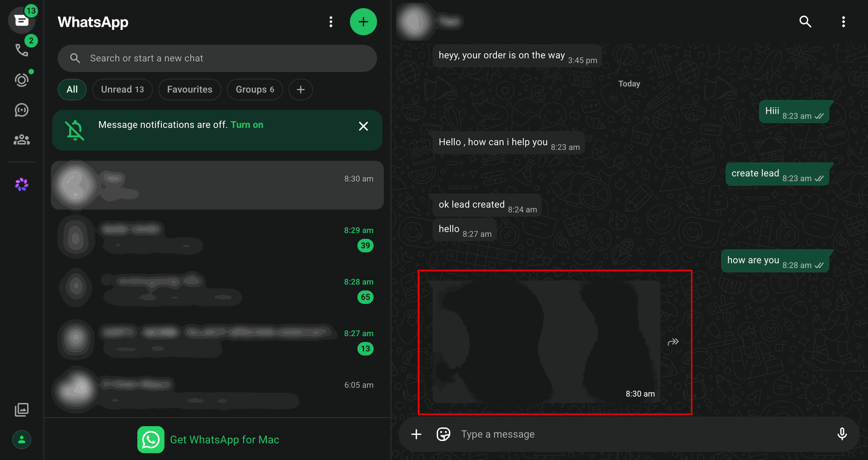The image size is (868, 460).
Task: Open profile avatar at sidebar bottom
Action: click(x=22, y=440)
